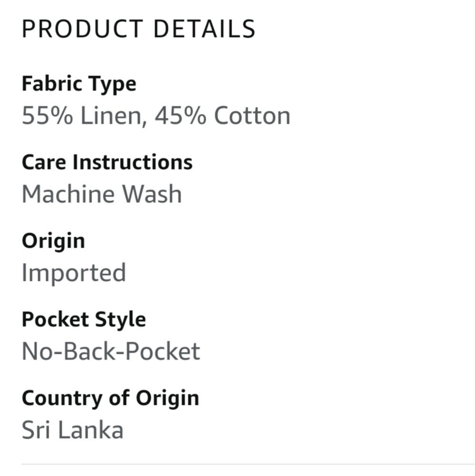Click the word Wash in care instructions
The width and height of the screenshot is (475, 476).
tap(152, 194)
